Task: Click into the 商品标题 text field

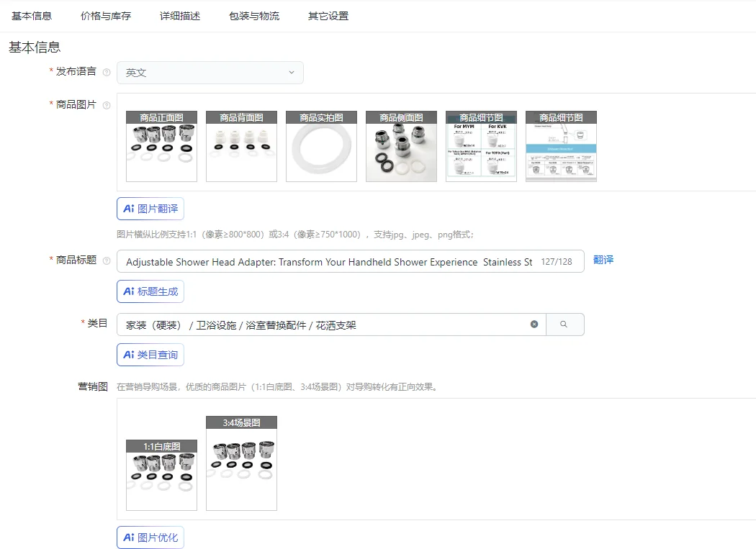Action: (351, 261)
